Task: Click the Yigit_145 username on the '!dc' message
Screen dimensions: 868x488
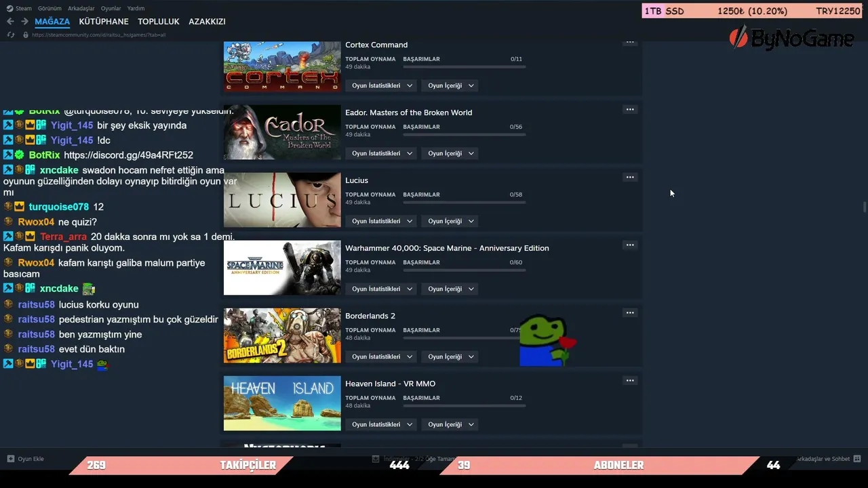Action: point(72,140)
